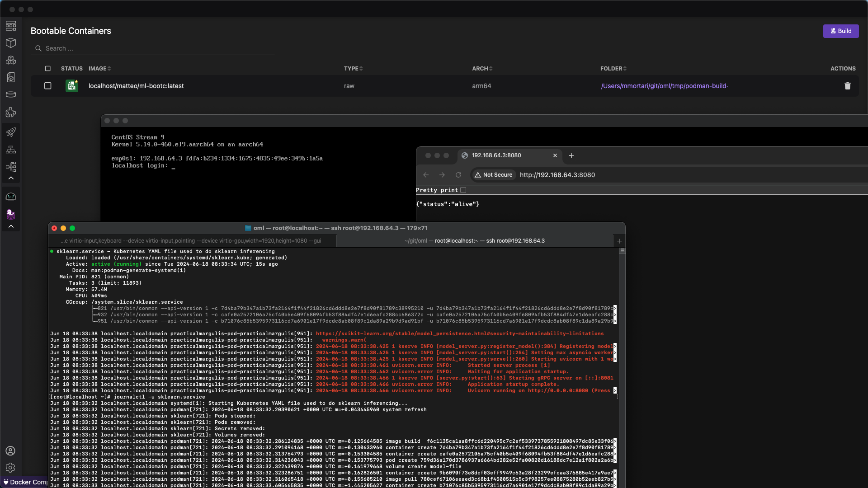Open the Pods stacked-cubes sidebar icon

pos(11,60)
